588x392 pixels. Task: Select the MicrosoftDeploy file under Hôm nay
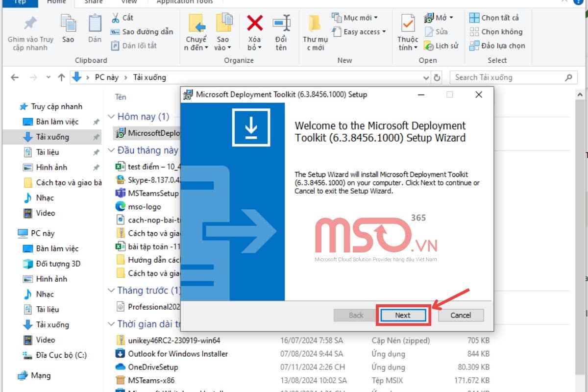pyautogui.click(x=147, y=133)
